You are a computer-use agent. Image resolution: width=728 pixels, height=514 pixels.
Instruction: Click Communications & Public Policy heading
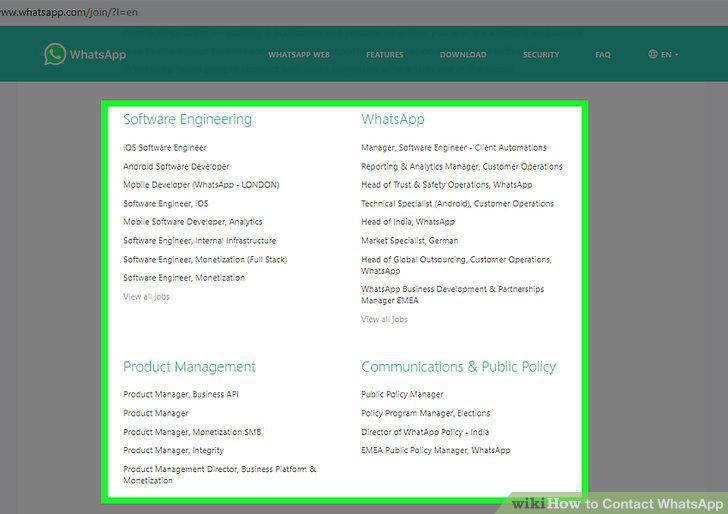point(458,367)
